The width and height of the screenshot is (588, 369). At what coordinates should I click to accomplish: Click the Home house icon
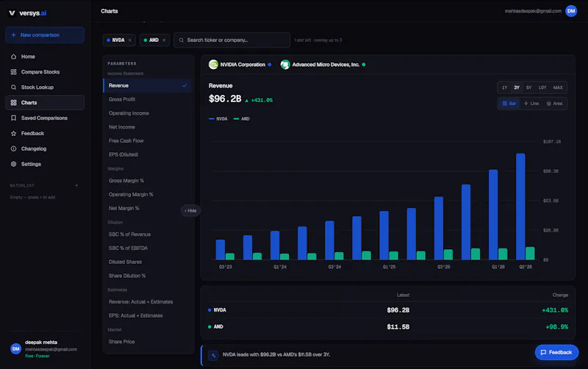[x=13, y=57]
